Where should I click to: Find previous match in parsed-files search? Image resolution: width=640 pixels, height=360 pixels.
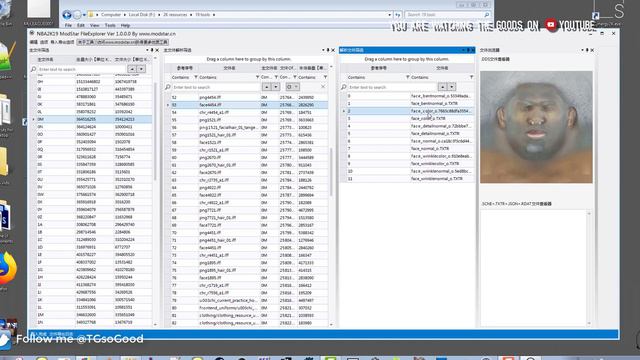click(x=442, y=87)
